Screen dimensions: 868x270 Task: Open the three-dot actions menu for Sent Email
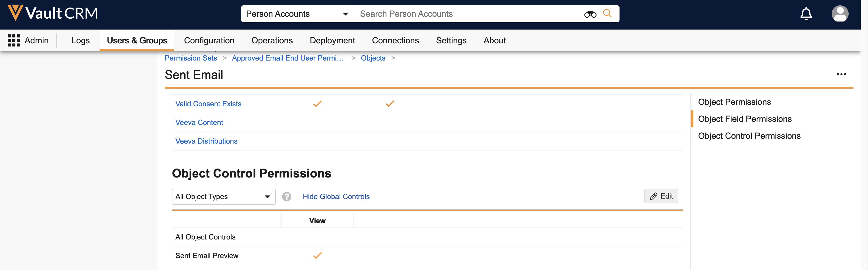coord(841,75)
